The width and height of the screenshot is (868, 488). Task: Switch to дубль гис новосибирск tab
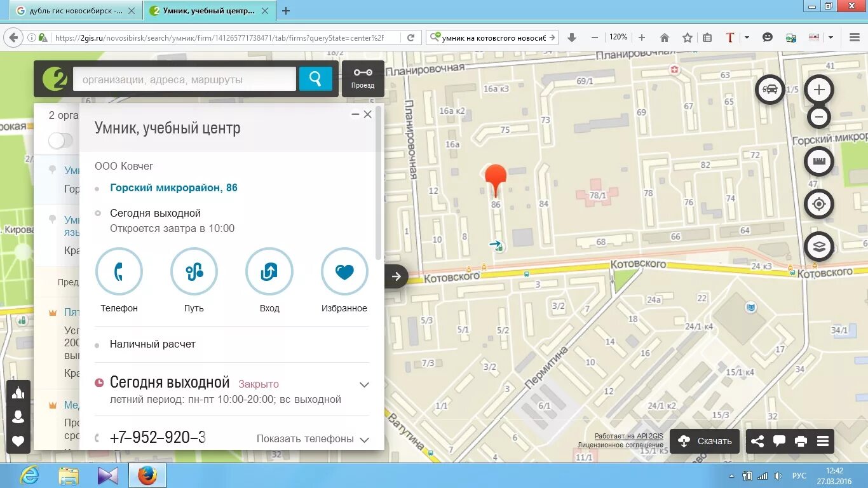point(76,11)
